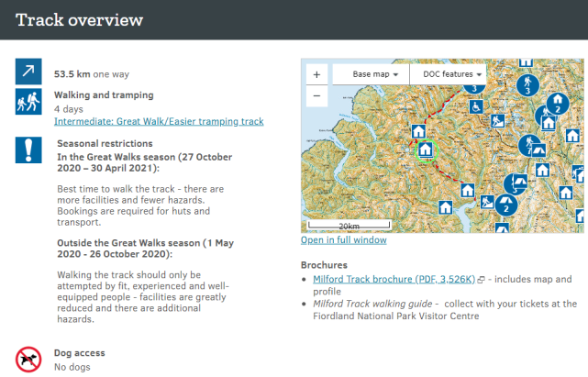
Task: Open hiker cluster marker numbered 7
Action: pyautogui.click(x=528, y=144)
